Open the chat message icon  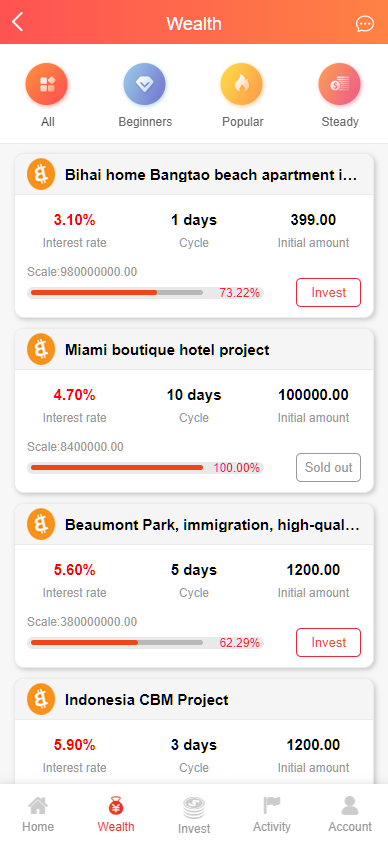tap(365, 24)
